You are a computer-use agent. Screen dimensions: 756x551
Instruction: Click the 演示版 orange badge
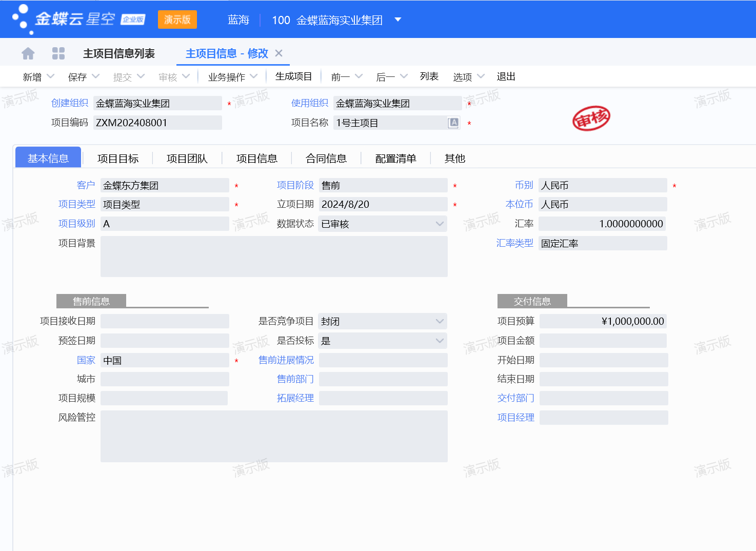pos(177,19)
